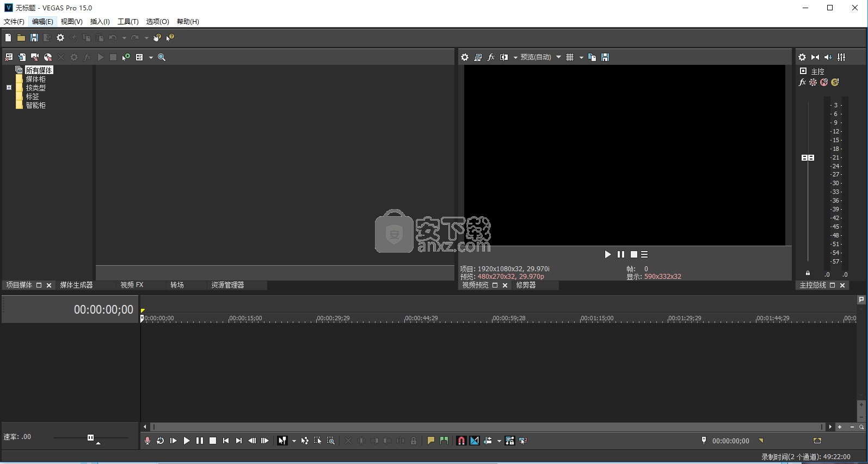Switch to 媒体生成器 tab
The height and width of the screenshot is (464, 868).
(x=76, y=285)
